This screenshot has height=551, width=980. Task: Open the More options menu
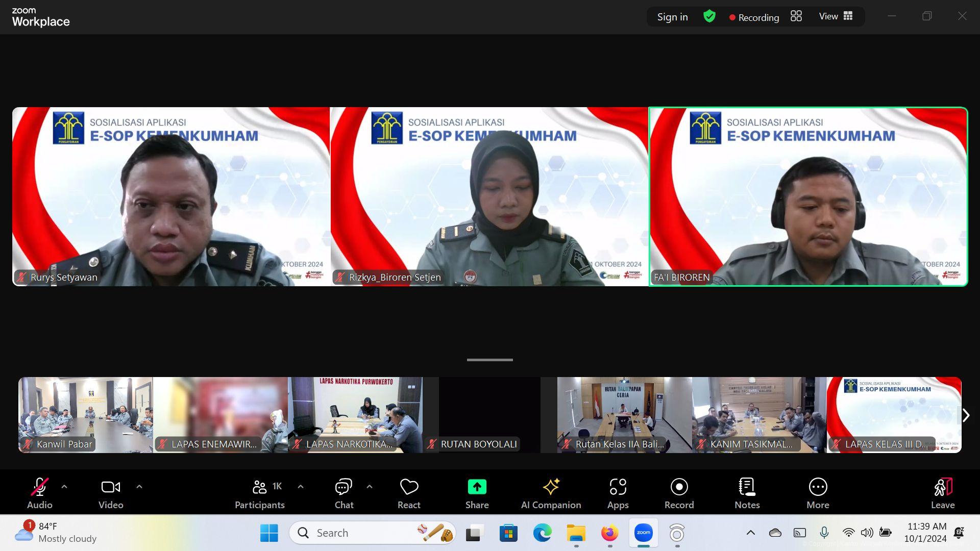point(818,493)
